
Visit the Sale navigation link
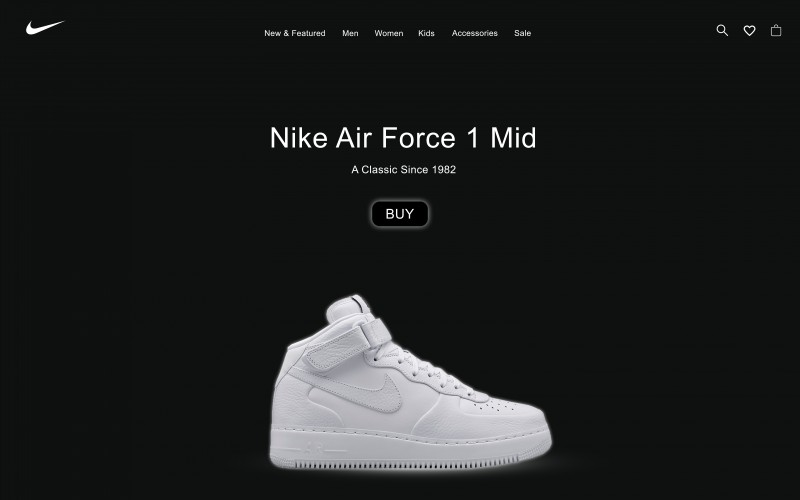pyautogui.click(x=522, y=33)
